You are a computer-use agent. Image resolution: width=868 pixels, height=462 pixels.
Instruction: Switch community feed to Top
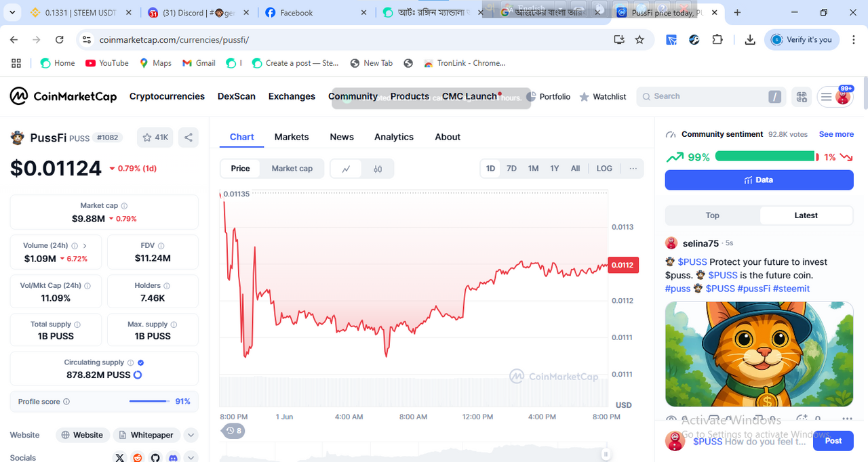click(x=713, y=215)
